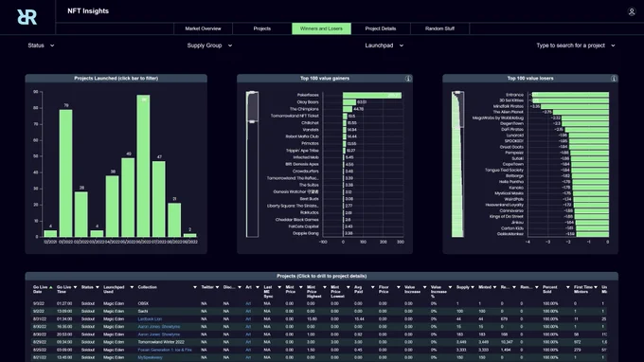Open the Random Stuff tab
644x362 pixels.
click(x=439, y=28)
